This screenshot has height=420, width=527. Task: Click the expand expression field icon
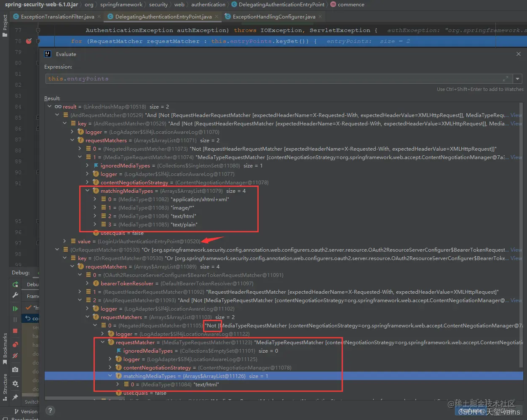coord(506,79)
